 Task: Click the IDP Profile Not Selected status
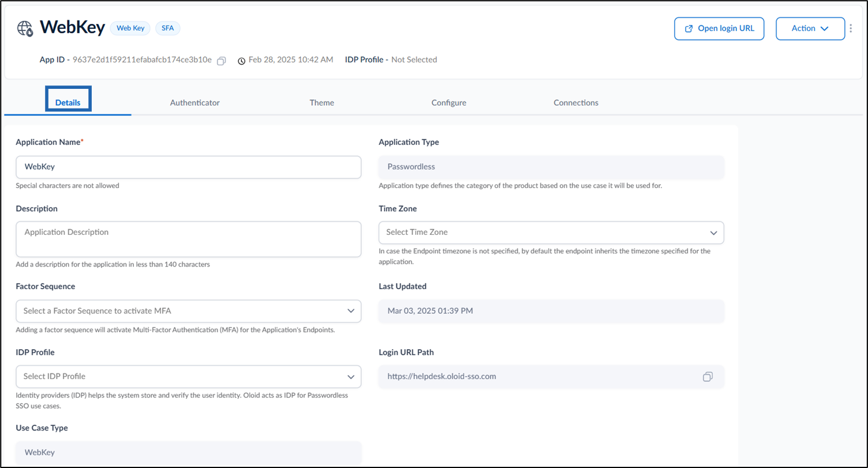[x=391, y=60]
